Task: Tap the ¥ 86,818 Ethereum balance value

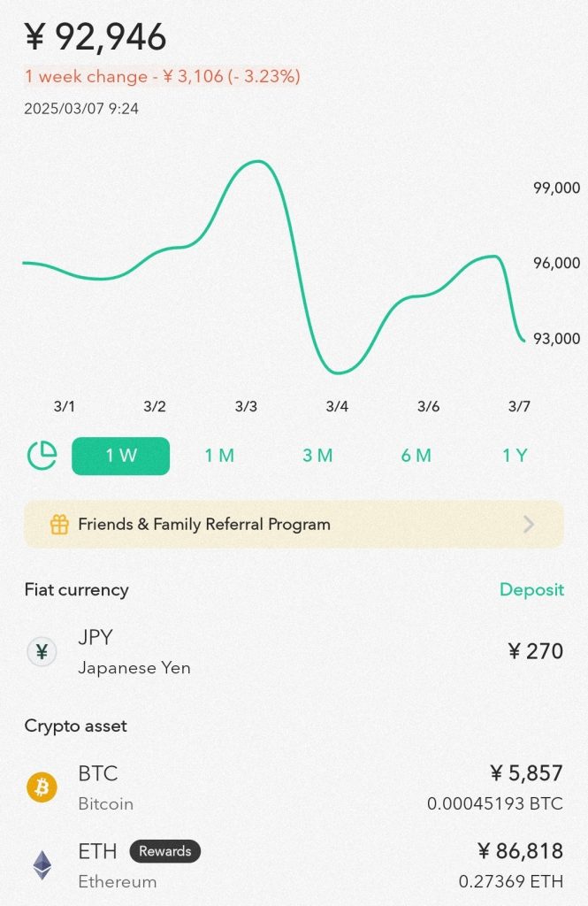Action: (520, 851)
